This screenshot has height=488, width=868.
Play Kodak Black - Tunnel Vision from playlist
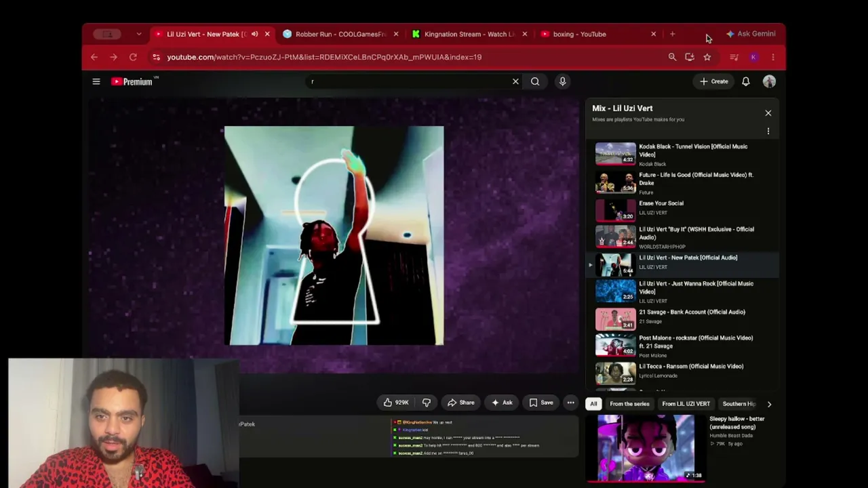(x=682, y=154)
